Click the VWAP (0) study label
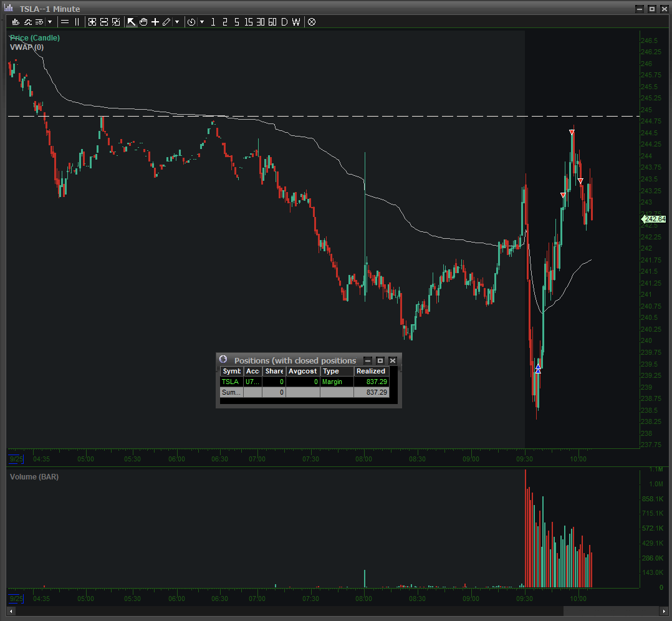The image size is (672, 621). [27, 47]
